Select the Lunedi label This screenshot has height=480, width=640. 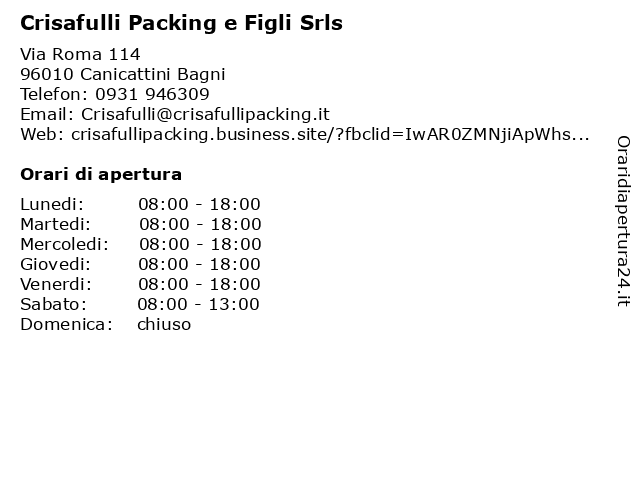52,204
